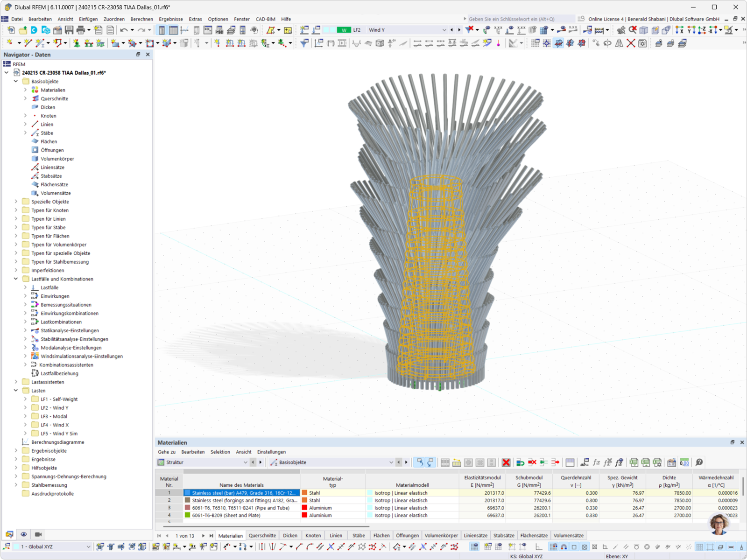Image resolution: width=747 pixels, height=560 pixels.
Task: Click the camera icon at navigator bottom
Action: point(38,534)
